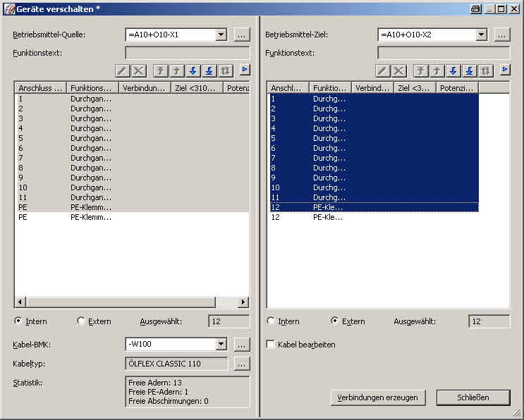Viewport: 524px width, 420px height.
Task: Click the Verbindungen erzeugen button
Action: (378, 397)
